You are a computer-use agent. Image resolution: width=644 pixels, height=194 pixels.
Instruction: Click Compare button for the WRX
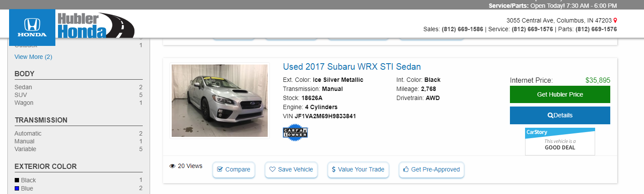pyautogui.click(x=234, y=169)
